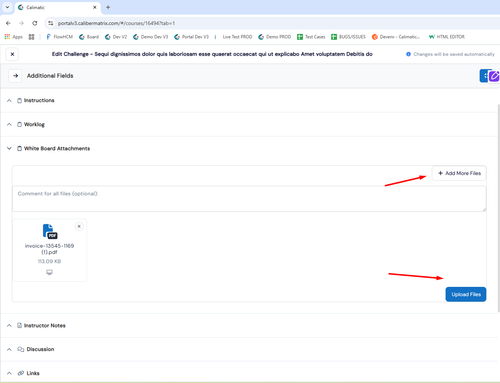Click the Links chain icon
500x383 pixels.
coord(21,373)
